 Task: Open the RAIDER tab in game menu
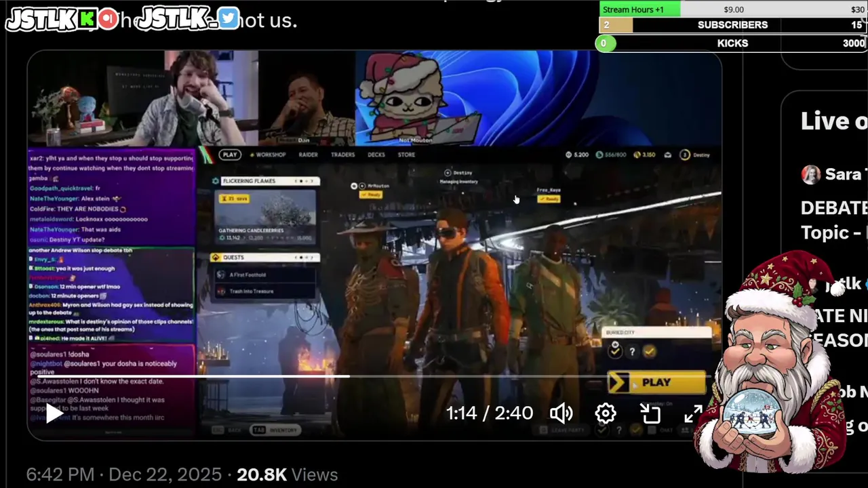point(309,155)
